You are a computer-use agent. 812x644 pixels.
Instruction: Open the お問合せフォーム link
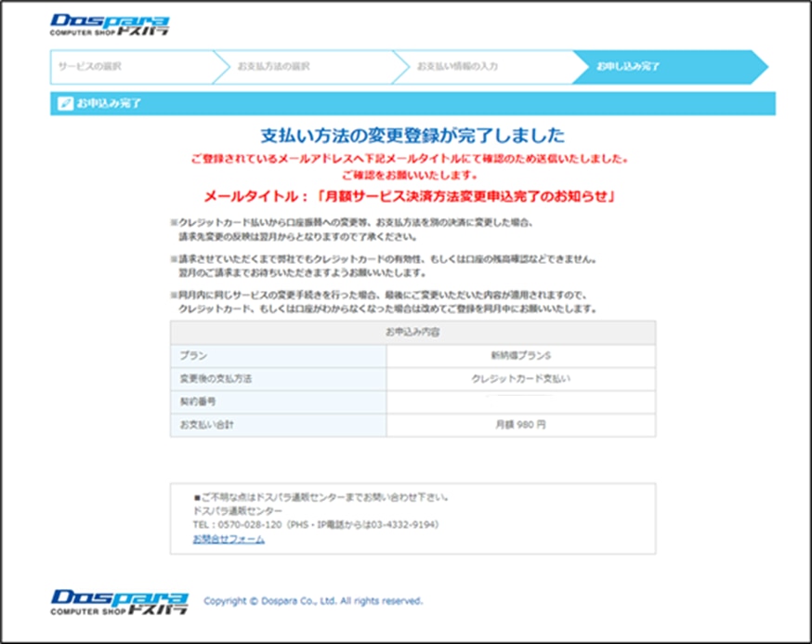click(229, 539)
